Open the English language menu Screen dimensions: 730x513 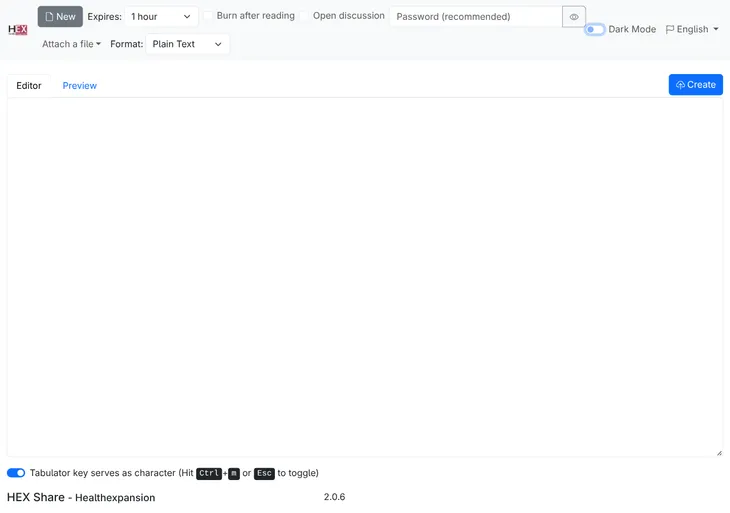click(x=692, y=29)
